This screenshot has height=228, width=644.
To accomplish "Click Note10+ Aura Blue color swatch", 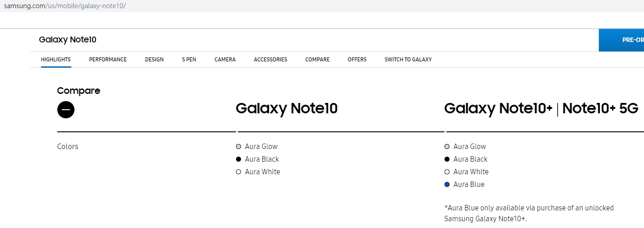I will (447, 185).
